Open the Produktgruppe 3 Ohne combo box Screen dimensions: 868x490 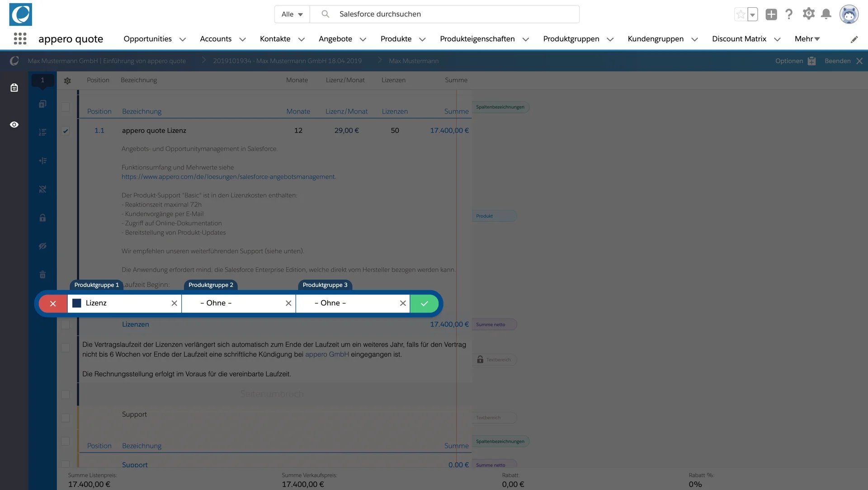coord(353,303)
